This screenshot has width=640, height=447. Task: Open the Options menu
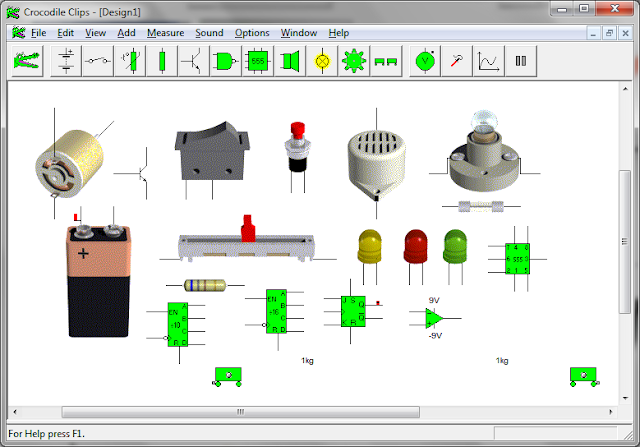tap(252, 33)
